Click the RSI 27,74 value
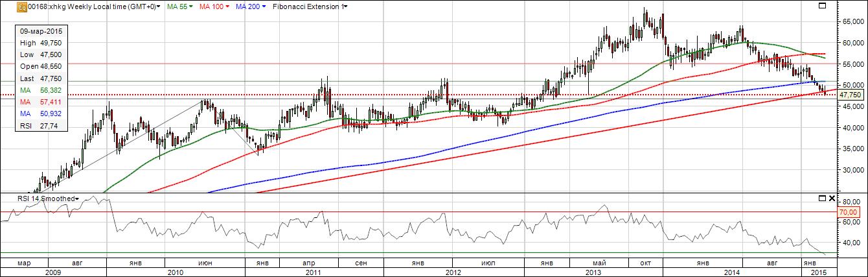The height and width of the screenshot is (277, 868). 51,126
